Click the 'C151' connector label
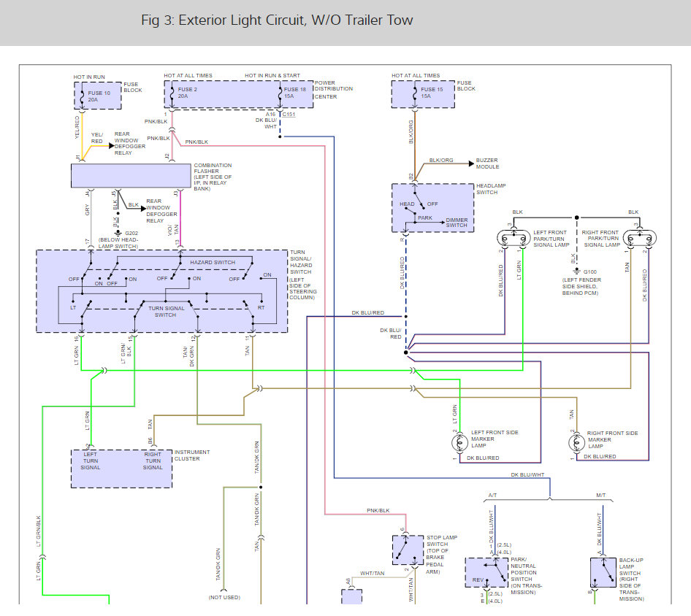The width and height of the screenshot is (691, 616). pyautogui.click(x=289, y=114)
